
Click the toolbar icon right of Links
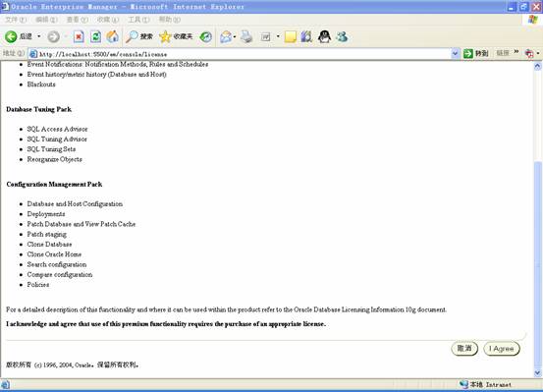529,53
